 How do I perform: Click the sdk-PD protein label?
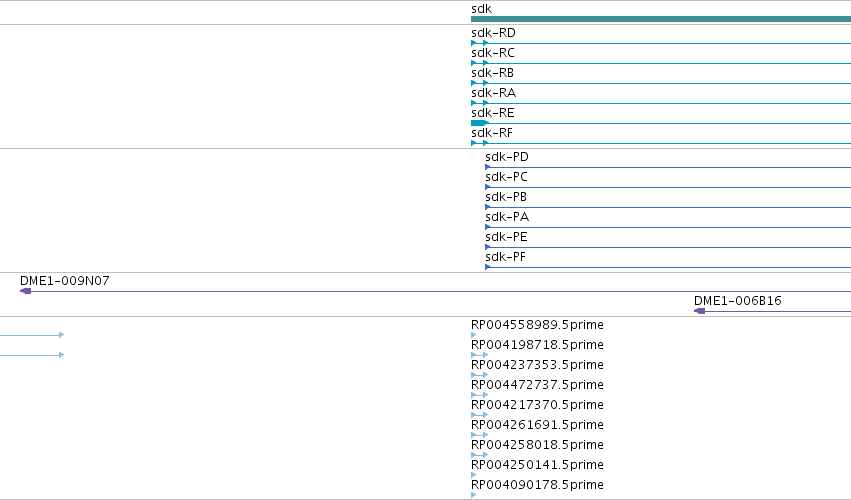coord(507,157)
